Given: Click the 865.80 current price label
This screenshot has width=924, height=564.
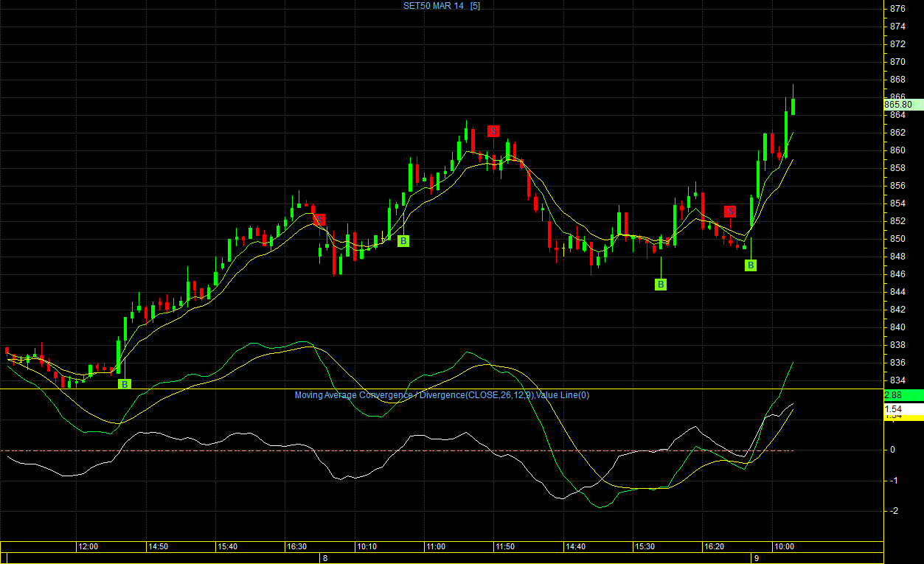Looking at the screenshot, I should tap(903, 105).
